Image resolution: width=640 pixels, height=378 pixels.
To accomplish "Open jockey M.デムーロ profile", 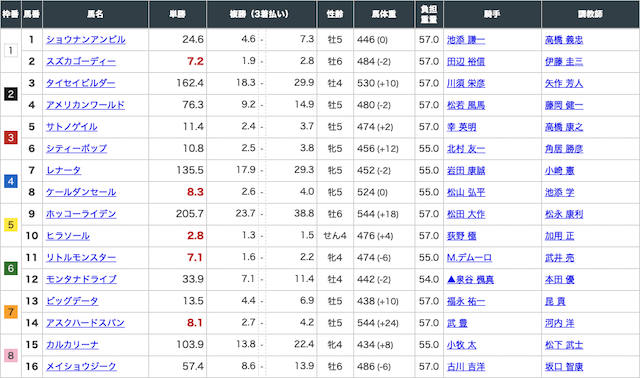I will click(x=469, y=258).
